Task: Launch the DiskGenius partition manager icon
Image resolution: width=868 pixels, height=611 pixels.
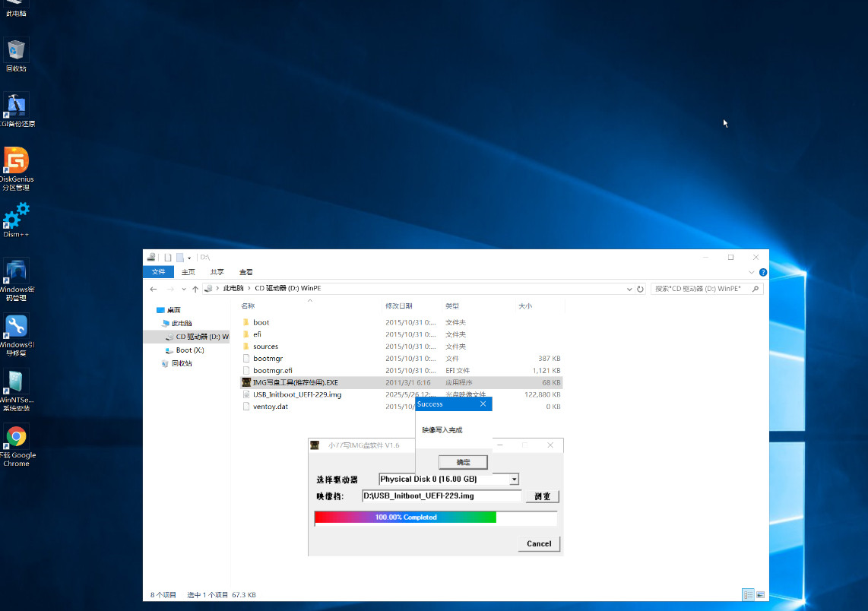Action: [x=17, y=169]
